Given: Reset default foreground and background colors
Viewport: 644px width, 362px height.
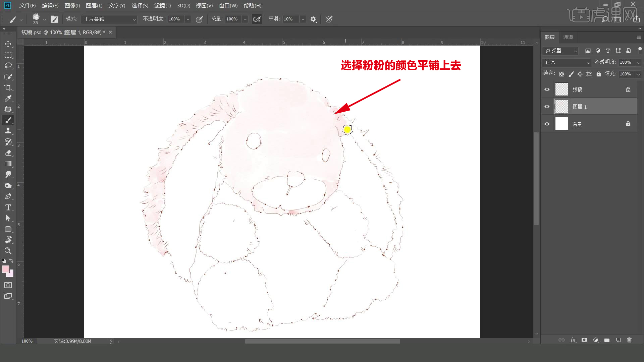Looking at the screenshot, I should pyautogui.click(x=4, y=261).
